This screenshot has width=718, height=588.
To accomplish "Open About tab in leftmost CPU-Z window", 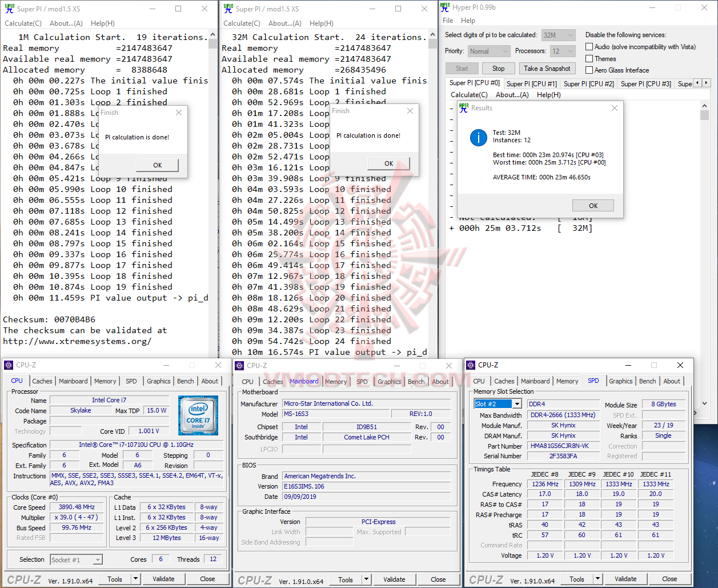I will [x=210, y=381].
